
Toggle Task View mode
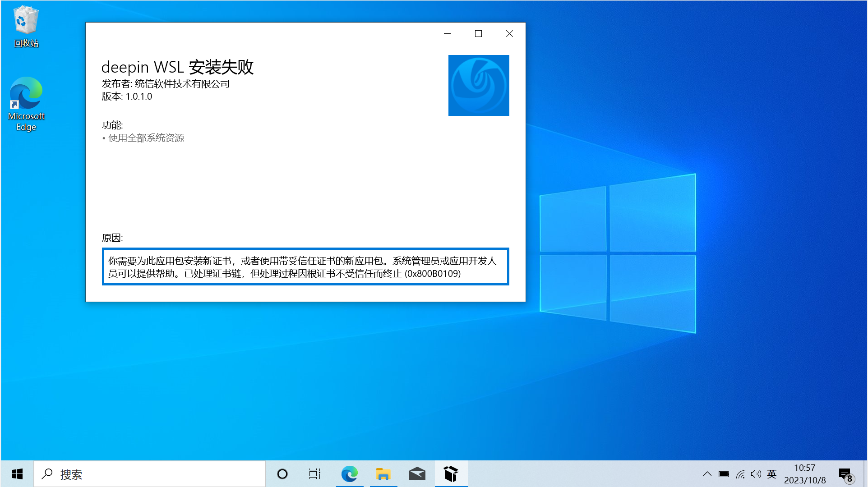(314, 474)
